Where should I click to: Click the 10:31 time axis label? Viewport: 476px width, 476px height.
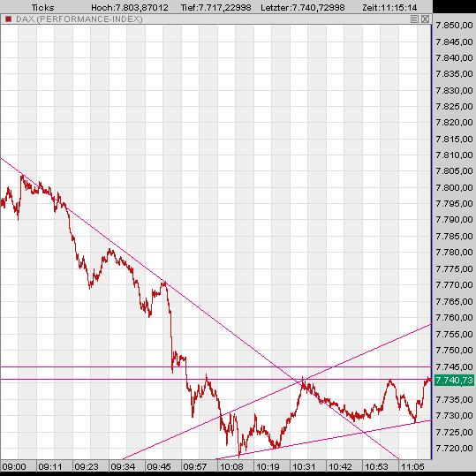tap(304, 466)
